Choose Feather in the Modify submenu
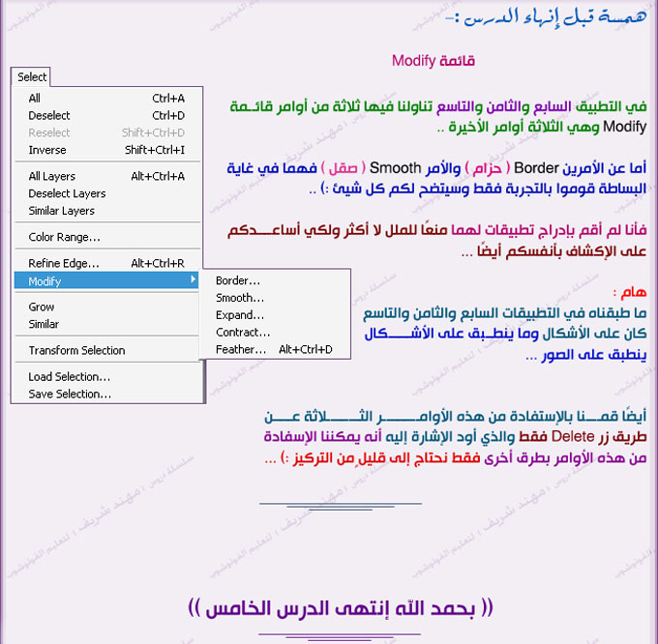Screen dimensions: 658x644 [x=275, y=349]
